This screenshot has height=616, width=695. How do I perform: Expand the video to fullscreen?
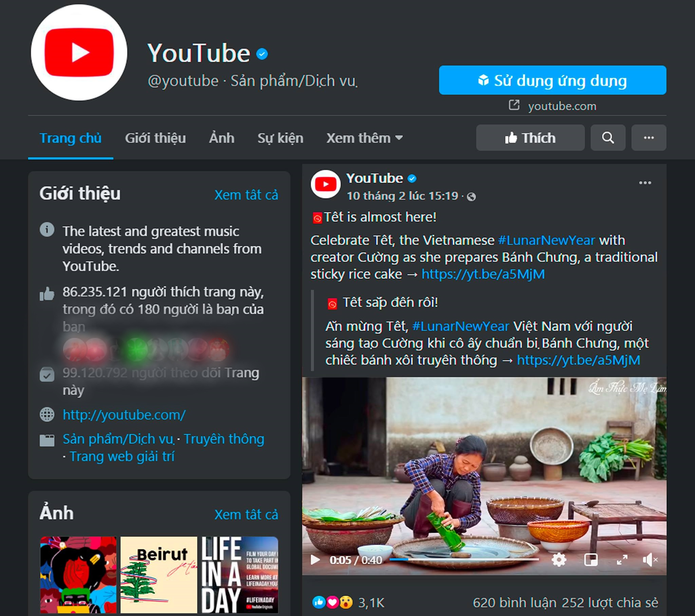click(622, 560)
